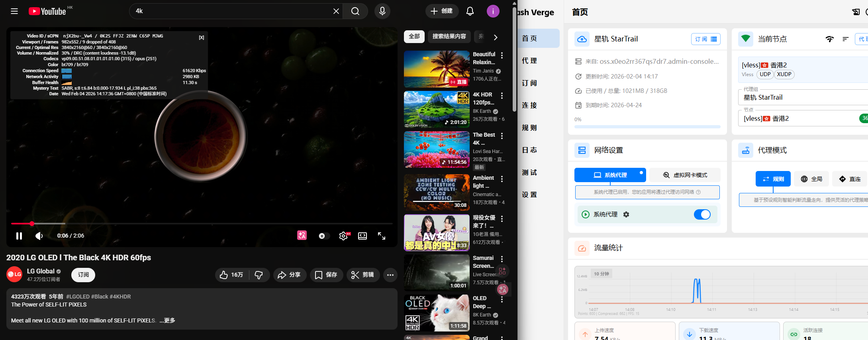Image resolution: width=868 pixels, height=340 pixels.
Task: Toggle the 系统代理 switch off
Action: click(701, 214)
